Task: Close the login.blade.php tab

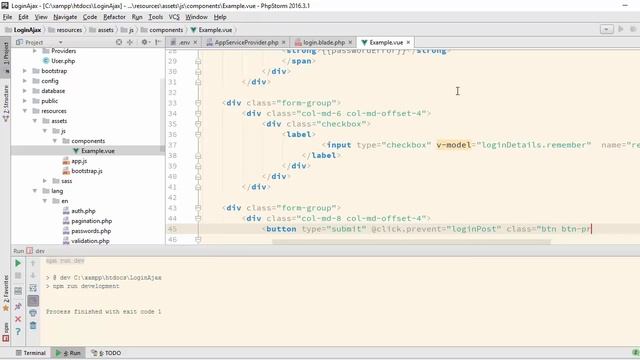Action: [x=350, y=42]
